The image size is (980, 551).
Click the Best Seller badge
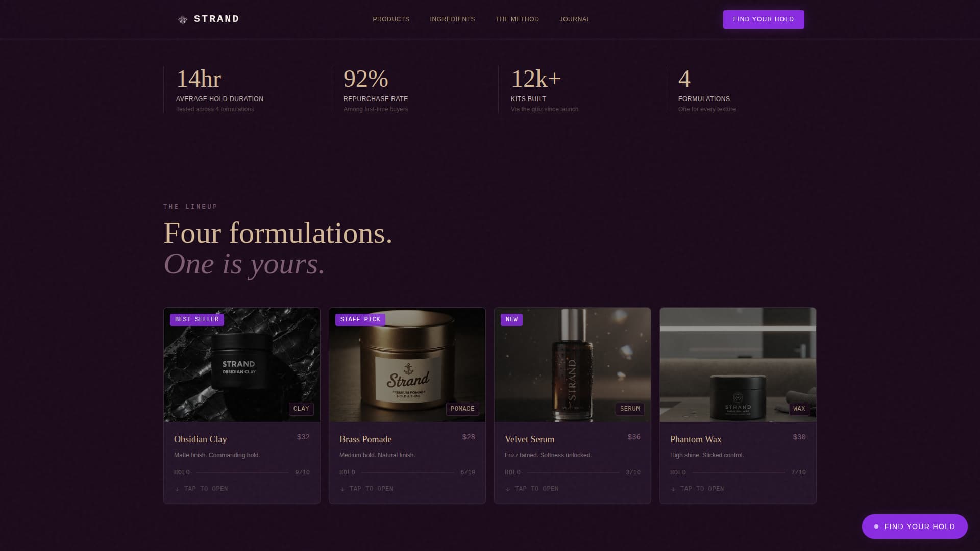point(197,319)
